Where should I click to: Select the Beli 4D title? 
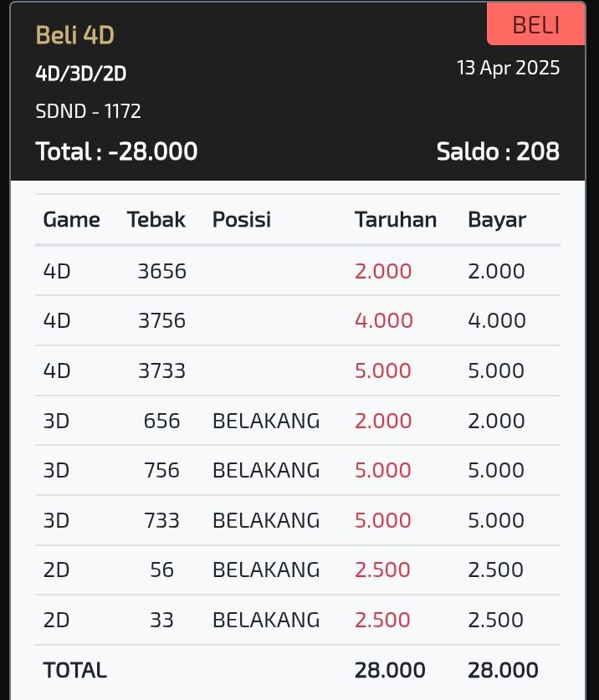[75, 35]
